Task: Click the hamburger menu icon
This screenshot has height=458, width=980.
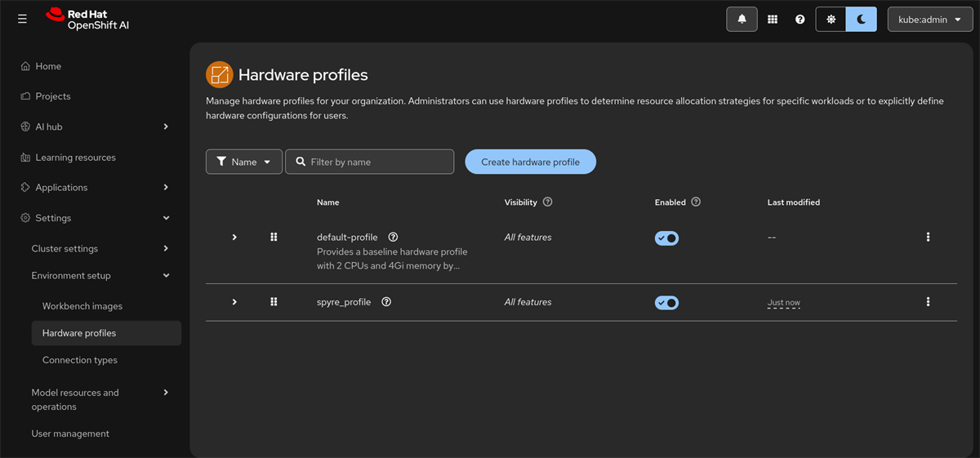Action: [x=22, y=19]
